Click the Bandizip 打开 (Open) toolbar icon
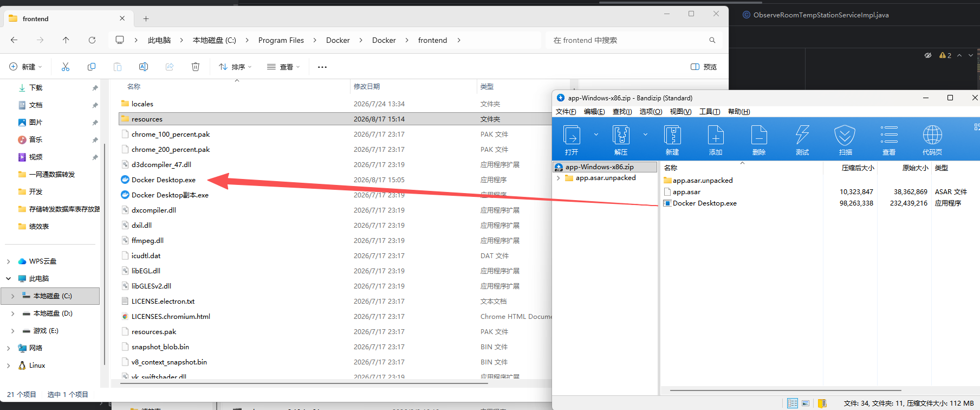 coord(572,135)
